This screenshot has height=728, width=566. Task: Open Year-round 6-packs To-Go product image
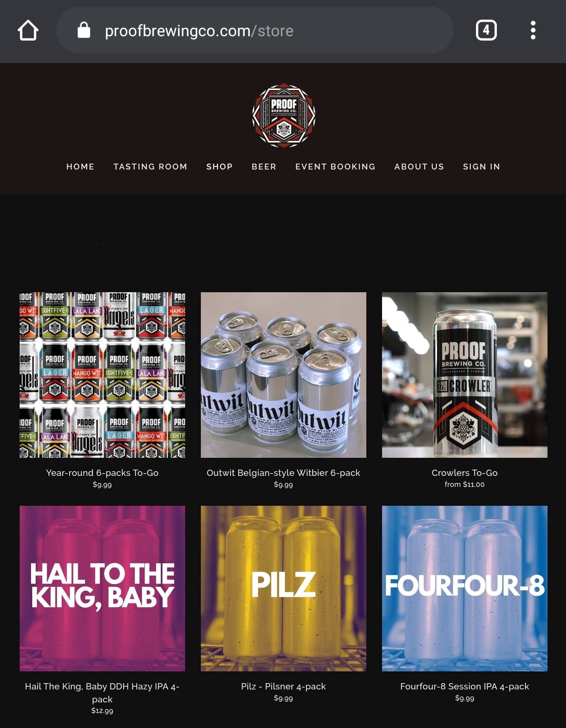102,375
